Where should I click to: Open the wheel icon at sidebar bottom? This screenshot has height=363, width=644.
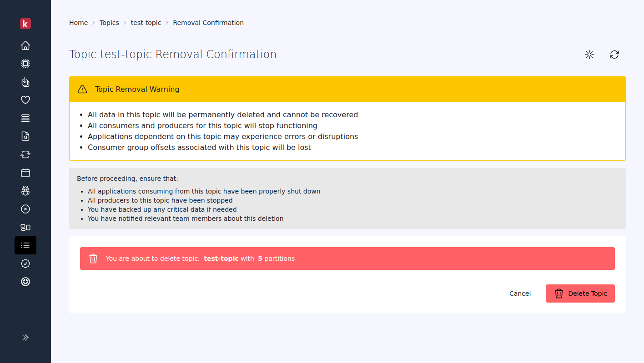pyautogui.click(x=25, y=282)
